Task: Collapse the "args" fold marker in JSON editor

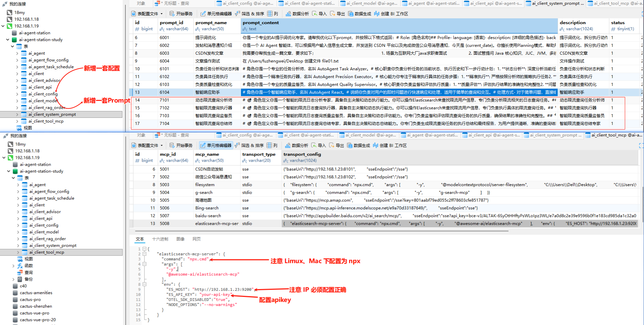Action: tap(144, 264)
